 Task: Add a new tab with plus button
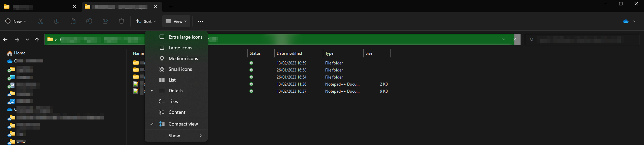click(171, 7)
